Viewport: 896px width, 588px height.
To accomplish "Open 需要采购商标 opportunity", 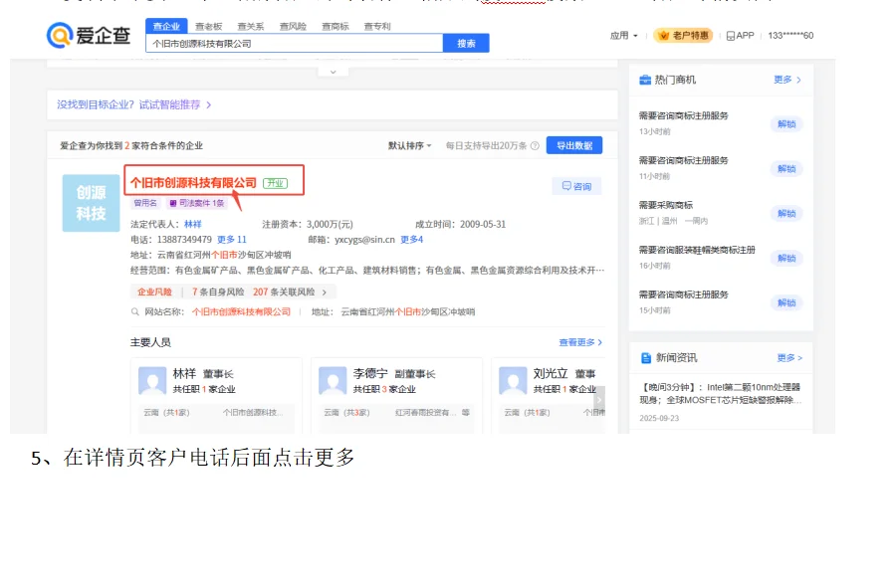I will pyautogui.click(x=666, y=206).
